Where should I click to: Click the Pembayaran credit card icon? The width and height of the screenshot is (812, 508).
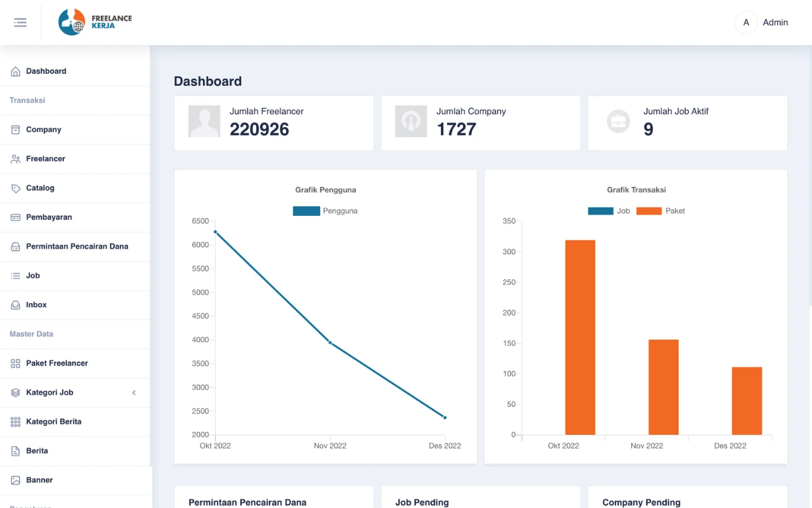16,217
